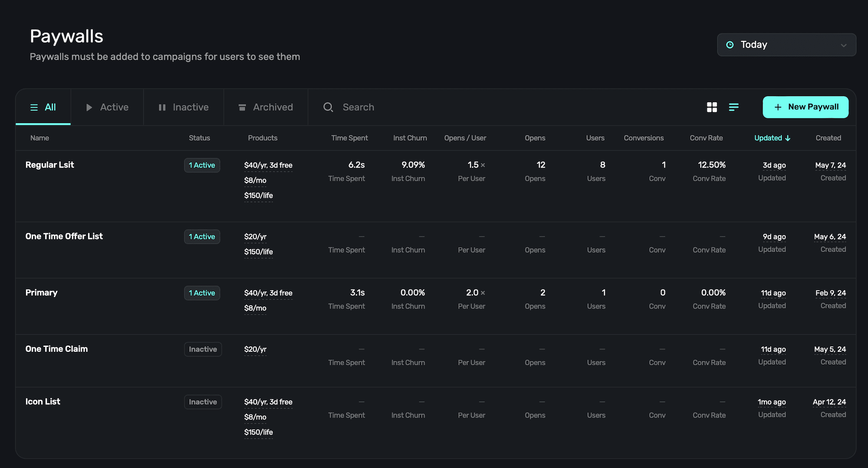Click the Inactive tab pause icon
The width and height of the screenshot is (868, 468).
(162, 107)
